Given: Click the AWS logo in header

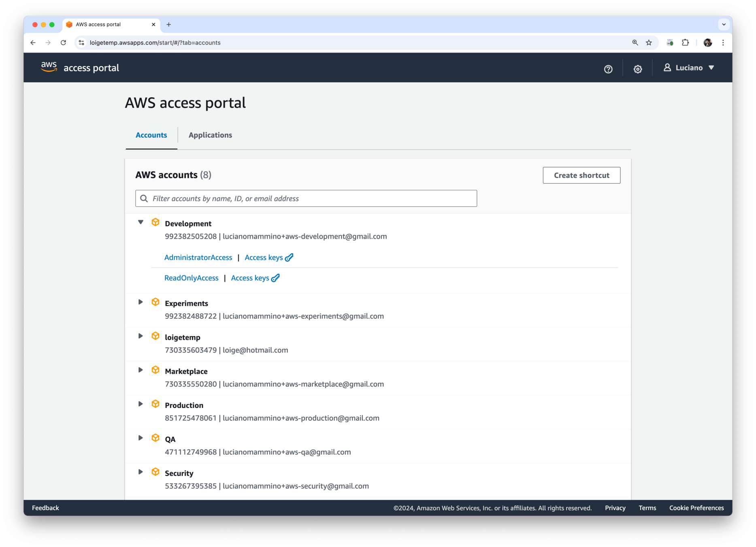Looking at the screenshot, I should [49, 67].
